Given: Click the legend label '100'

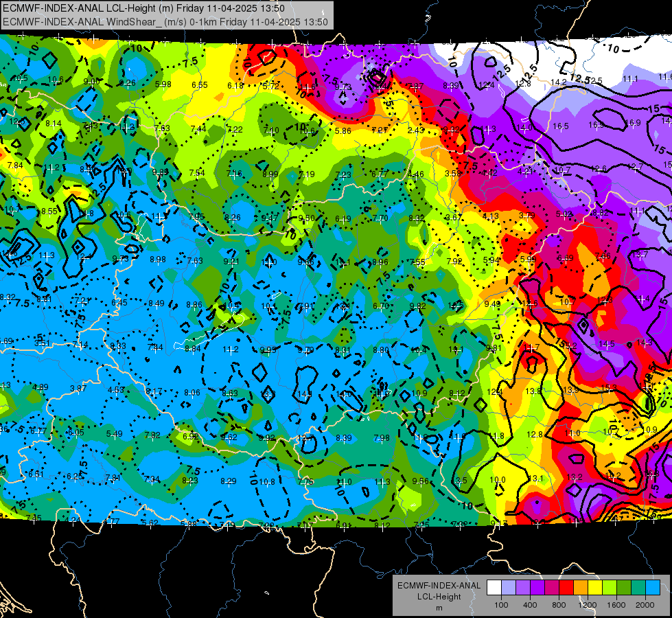Looking at the screenshot, I should coord(501,605).
